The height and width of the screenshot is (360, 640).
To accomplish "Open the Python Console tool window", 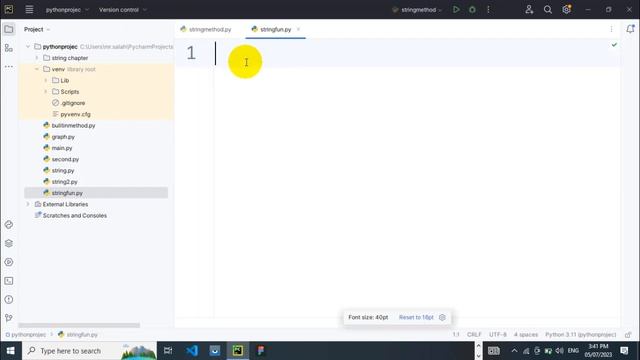I will click(9, 224).
